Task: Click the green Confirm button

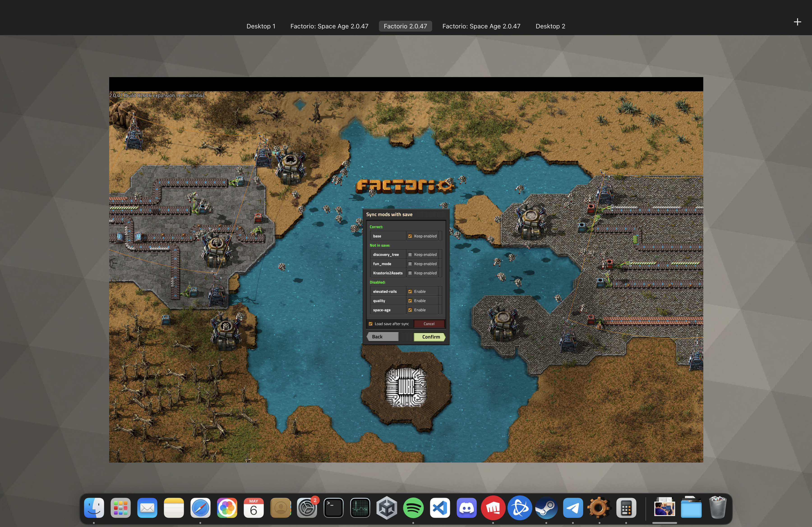Action: point(429,337)
